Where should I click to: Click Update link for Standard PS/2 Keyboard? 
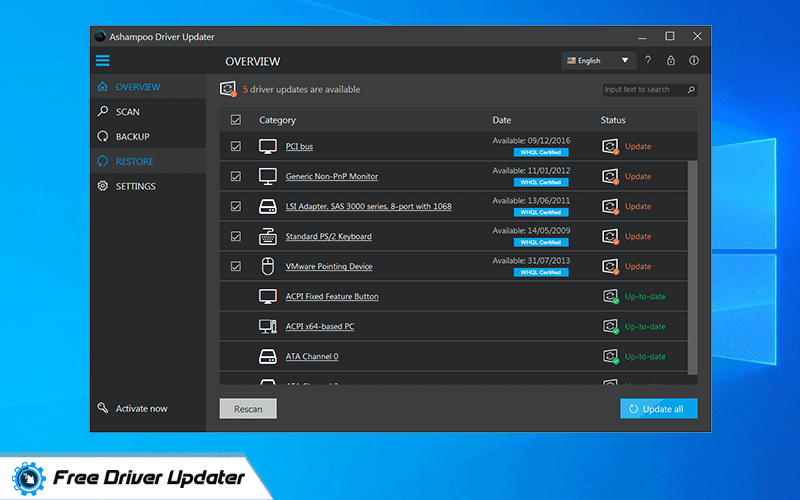(638, 236)
